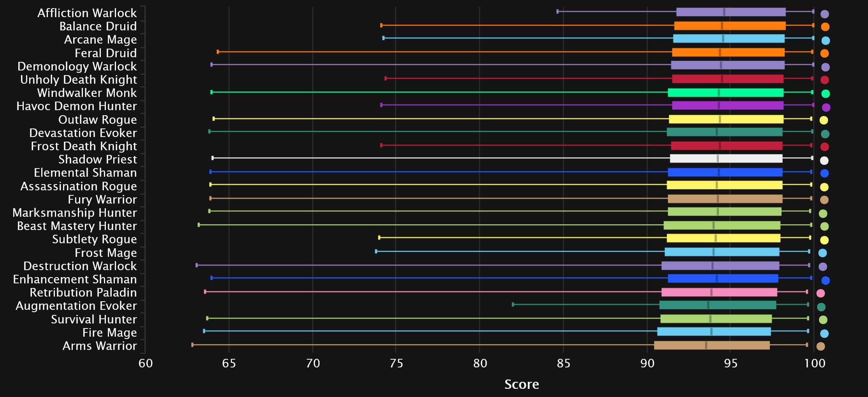Select the Havoc Demon Hunter label
The width and height of the screenshot is (868, 397).
pos(77,106)
